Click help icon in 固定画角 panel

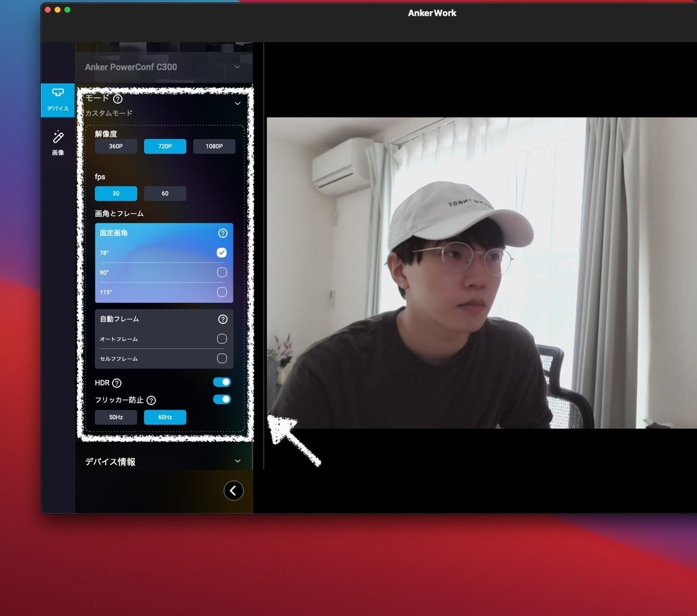click(222, 233)
